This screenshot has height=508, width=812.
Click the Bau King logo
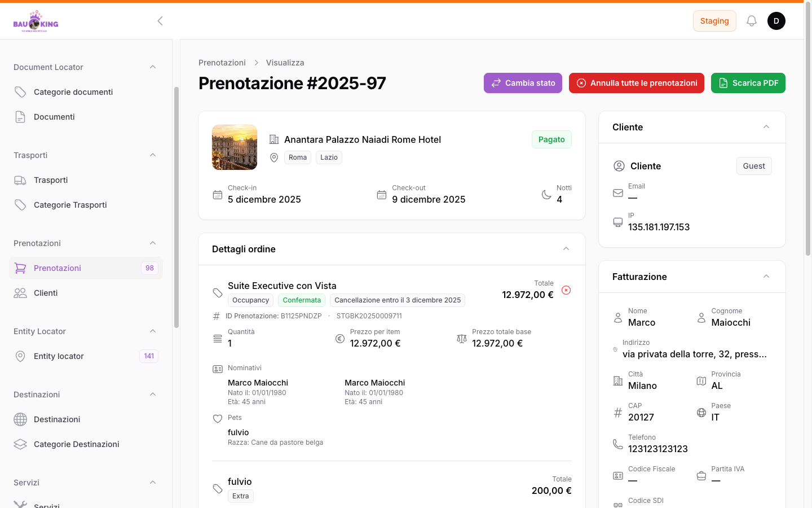click(36, 21)
